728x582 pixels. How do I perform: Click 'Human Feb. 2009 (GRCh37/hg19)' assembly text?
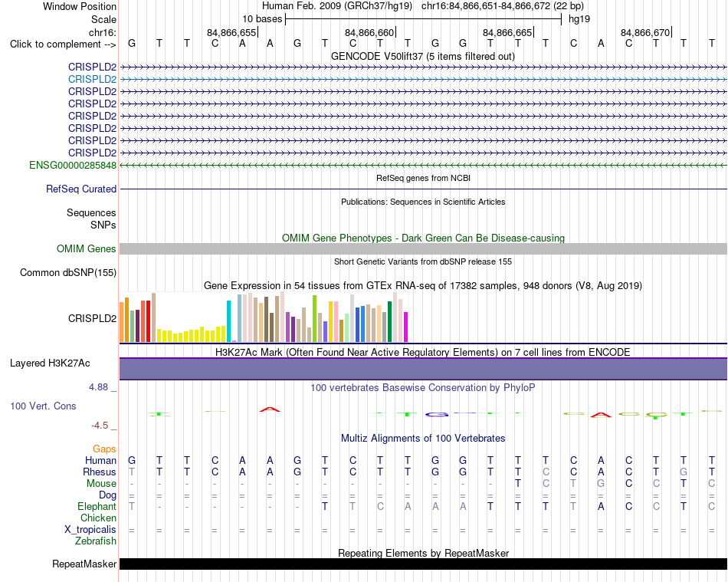336,6
